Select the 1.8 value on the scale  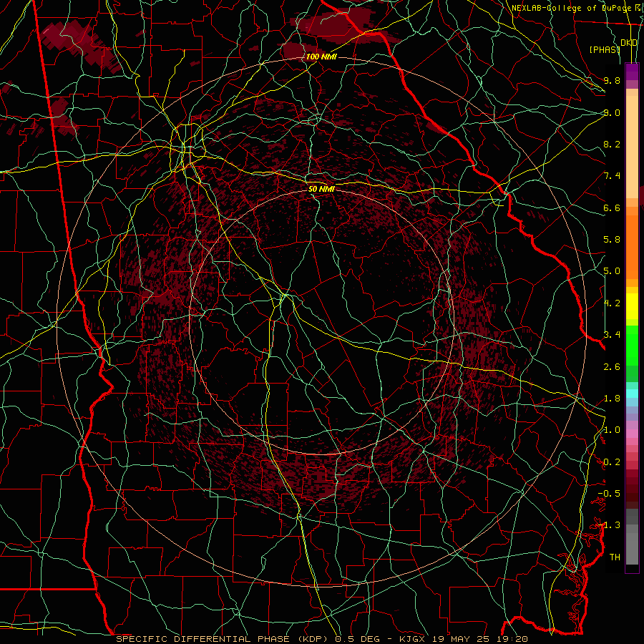(612, 399)
